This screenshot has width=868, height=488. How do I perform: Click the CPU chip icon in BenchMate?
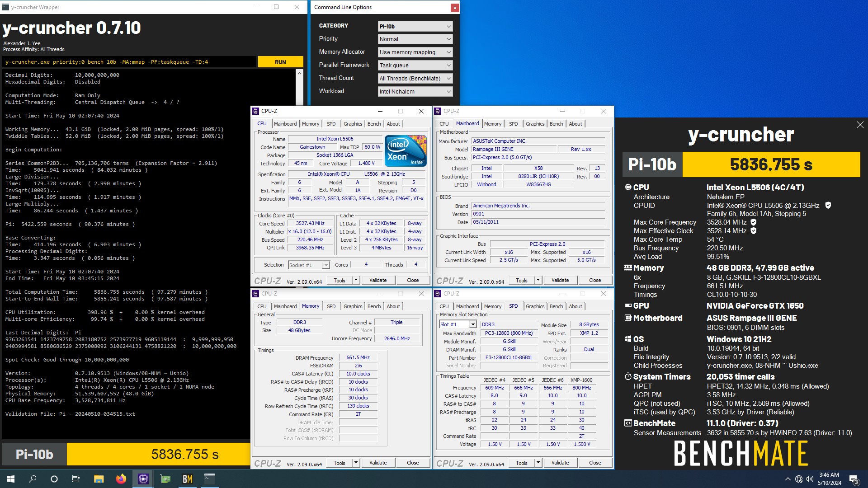[628, 187]
